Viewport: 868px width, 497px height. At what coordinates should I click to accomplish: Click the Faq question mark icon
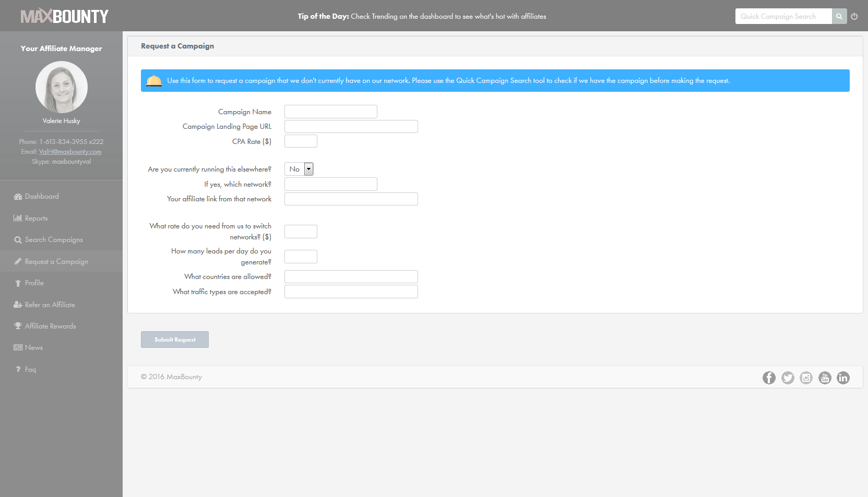[x=18, y=369]
